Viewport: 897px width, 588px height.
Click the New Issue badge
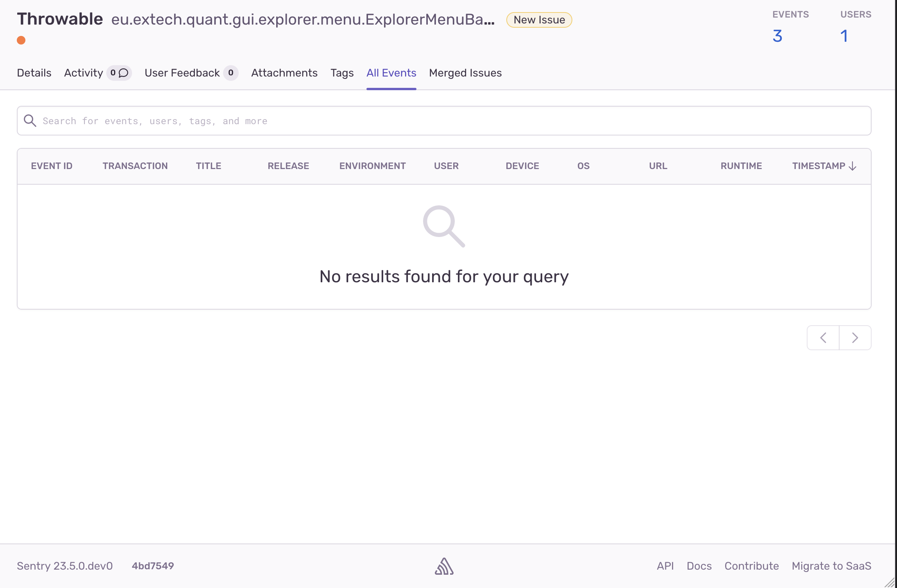pos(539,20)
